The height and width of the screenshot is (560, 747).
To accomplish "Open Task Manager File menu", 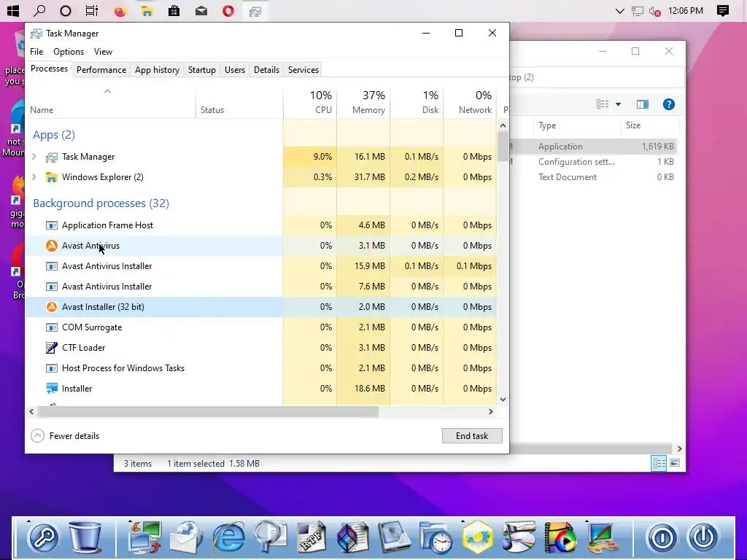I will [x=36, y=52].
